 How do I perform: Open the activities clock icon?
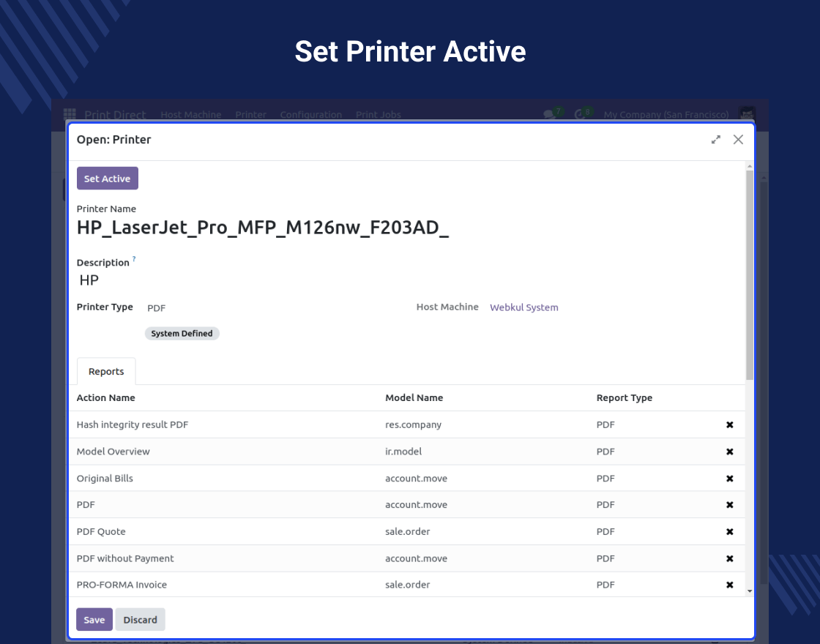[581, 114]
